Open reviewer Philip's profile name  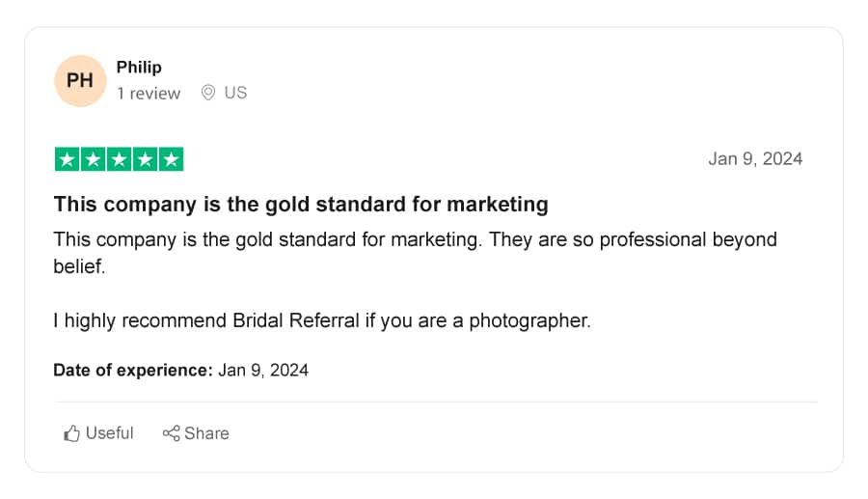click(139, 67)
